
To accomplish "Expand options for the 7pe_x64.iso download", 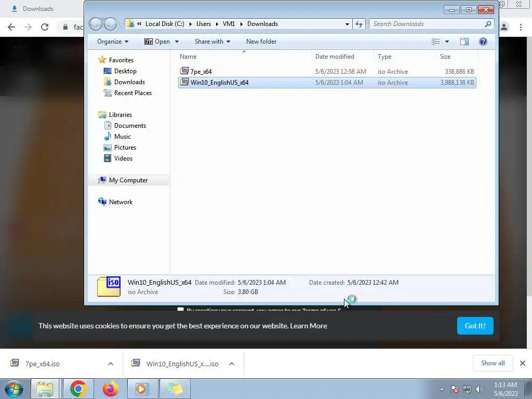I will point(111,364).
